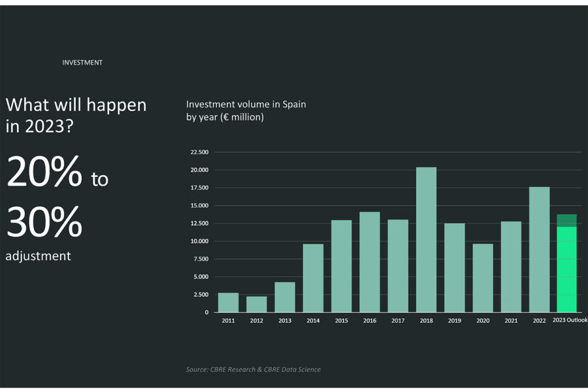588x392 pixels.
Task: Click the 17.500 y-axis value
Action: pos(199,188)
